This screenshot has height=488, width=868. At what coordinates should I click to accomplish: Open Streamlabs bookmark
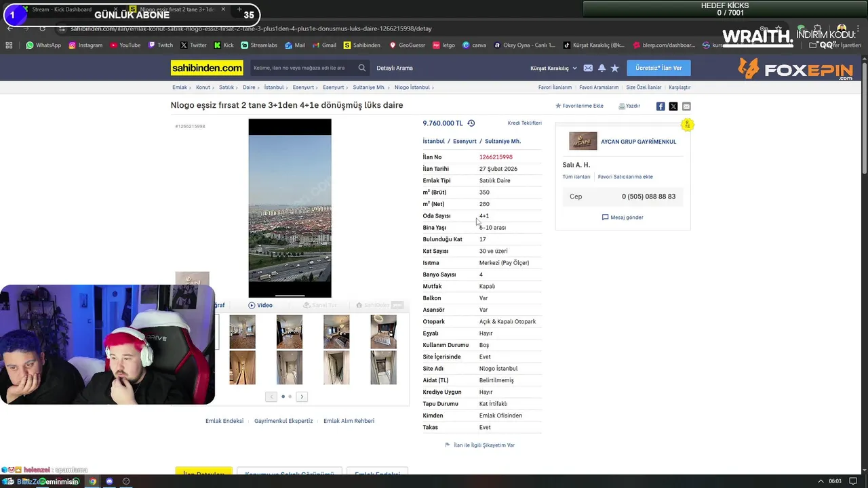point(259,45)
